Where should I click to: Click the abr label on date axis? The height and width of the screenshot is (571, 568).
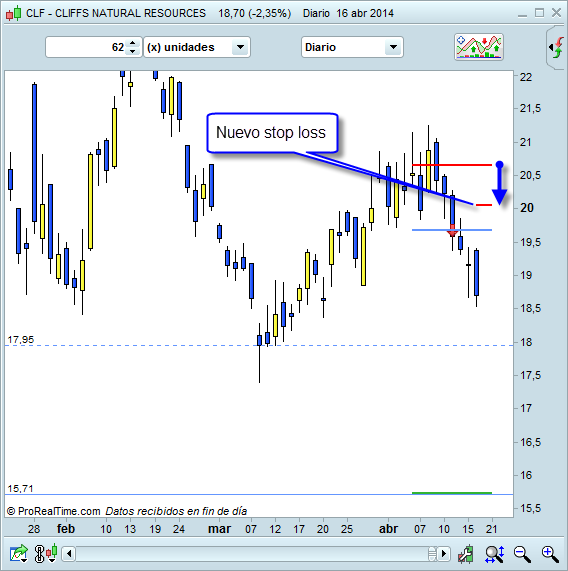(x=388, y=529)
